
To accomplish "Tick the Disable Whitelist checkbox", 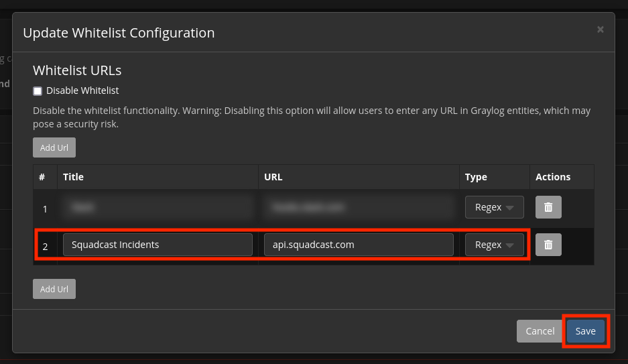I will click(38, 91).
